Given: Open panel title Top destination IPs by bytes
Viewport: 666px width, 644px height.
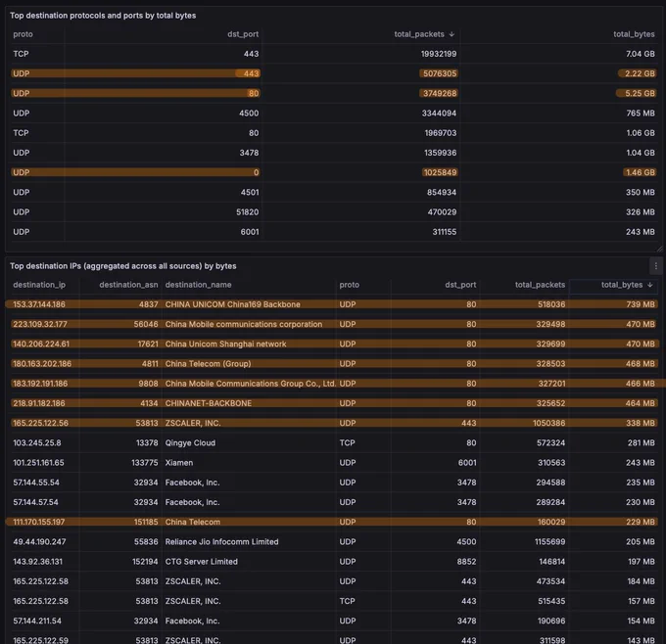Looking at the screenshot, I should pyautogui.click(x=123, y=266).
